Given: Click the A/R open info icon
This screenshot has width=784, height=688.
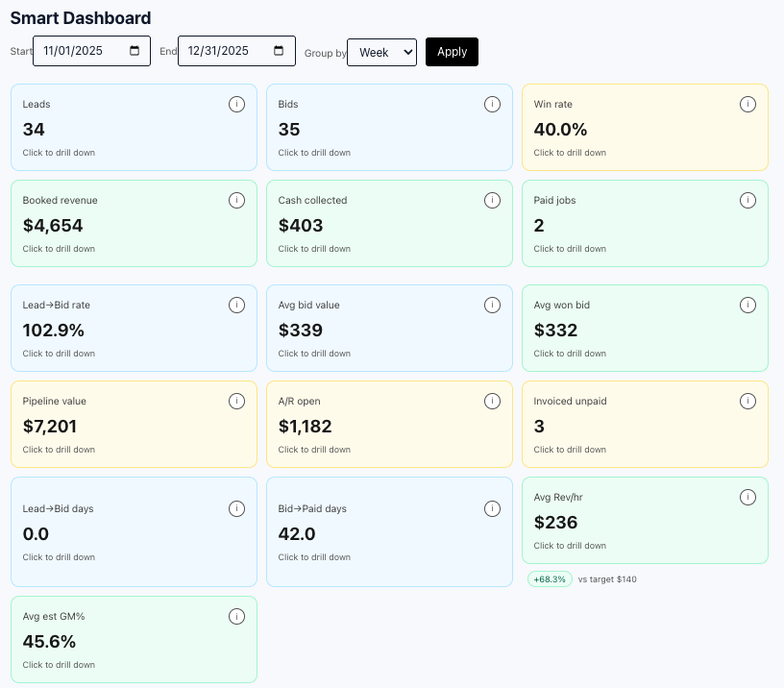Looking at the screenshot, I should 492,401.
